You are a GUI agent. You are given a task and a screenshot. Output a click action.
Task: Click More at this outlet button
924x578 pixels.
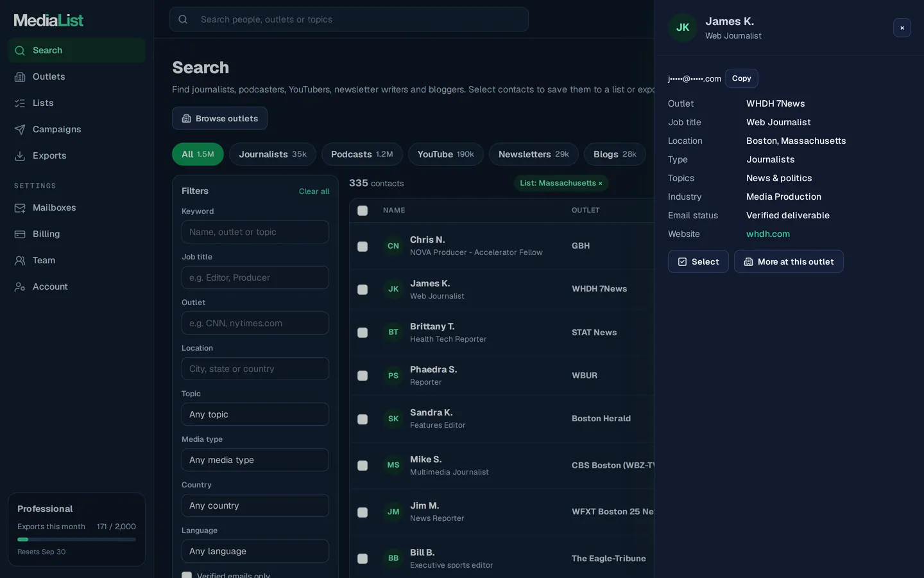click(x=789, y=261)
